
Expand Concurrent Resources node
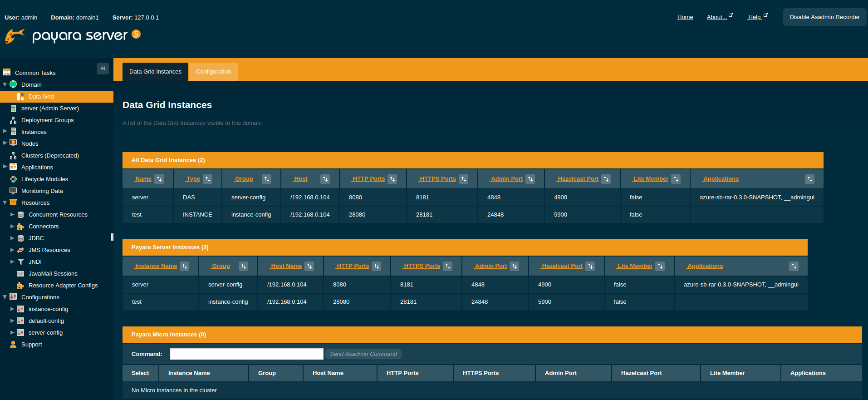12,214
